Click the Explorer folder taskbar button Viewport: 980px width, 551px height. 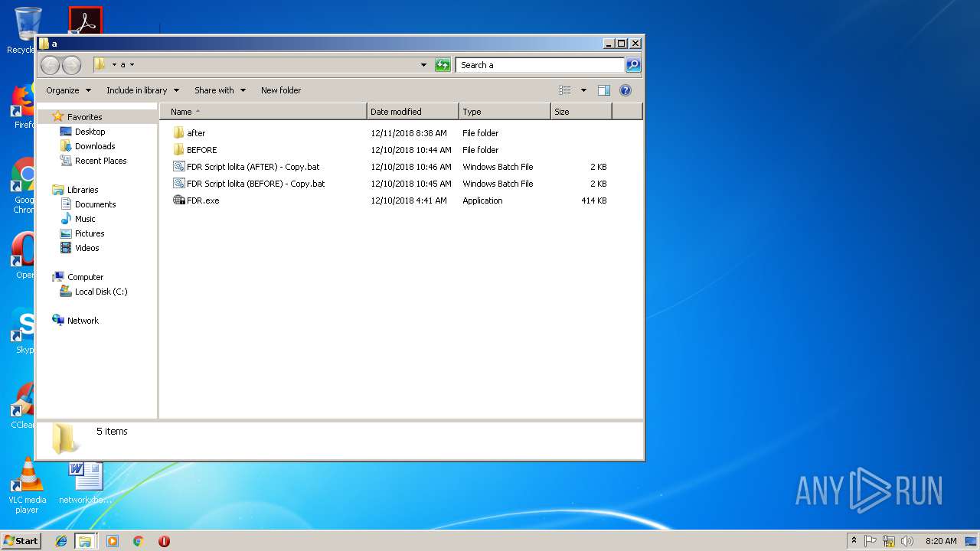tap(85, 541)
